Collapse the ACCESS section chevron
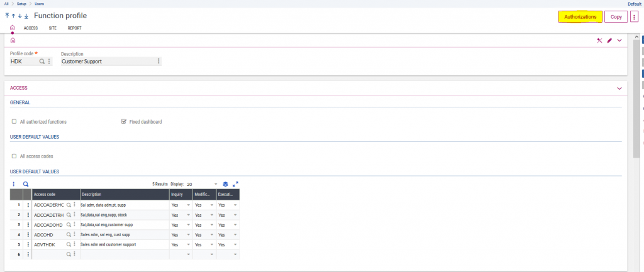Image resolution: width=644 pixels, height=272 pixels. click(619, 89)
